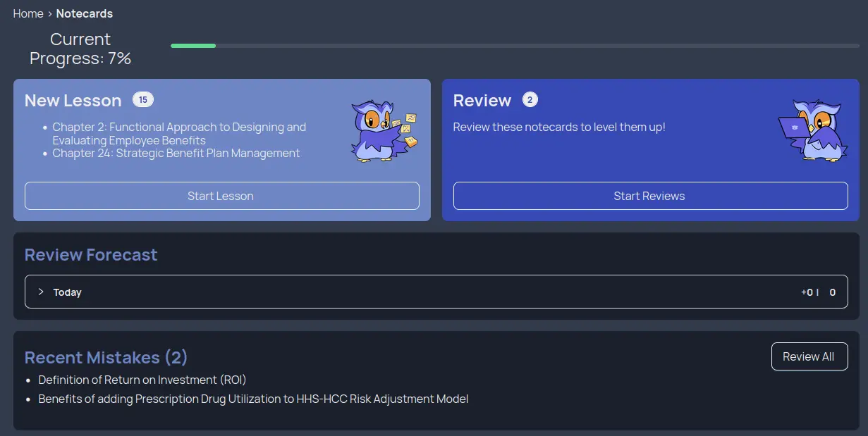The height and width of the screenshot is (436, 868).
Task: Select Notecards in the breadcrumb trail
Action: point(84,13)
